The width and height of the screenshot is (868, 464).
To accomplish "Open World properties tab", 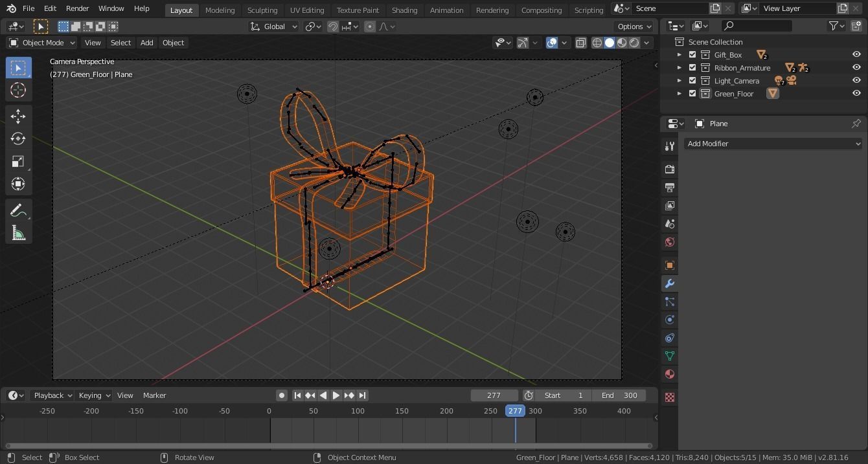I will [669, 242].
